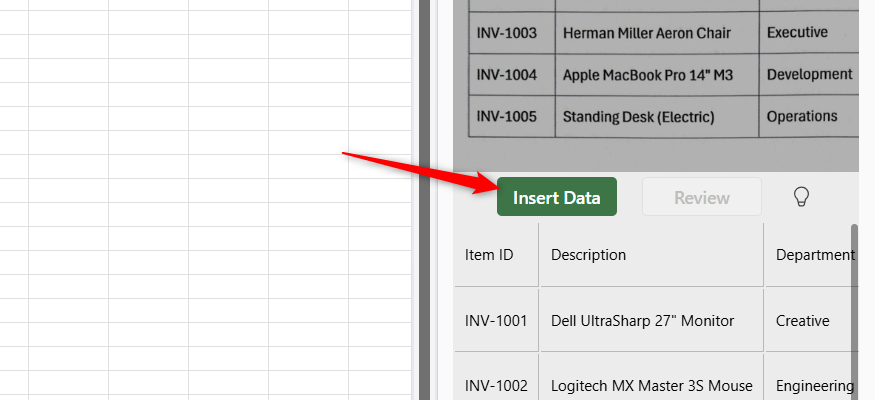This screenshot has width=875, height=400.
Task: Select the Item ID header cell
Action: point(497,255)
